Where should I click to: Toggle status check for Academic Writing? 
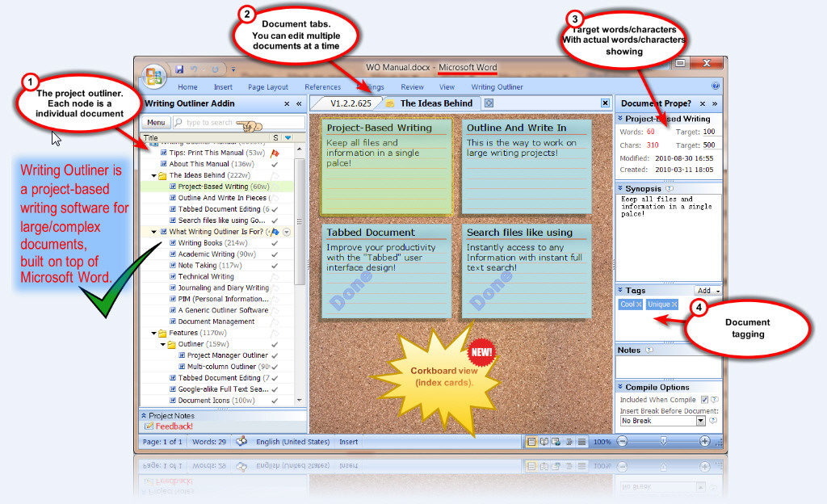coord(275,254)
